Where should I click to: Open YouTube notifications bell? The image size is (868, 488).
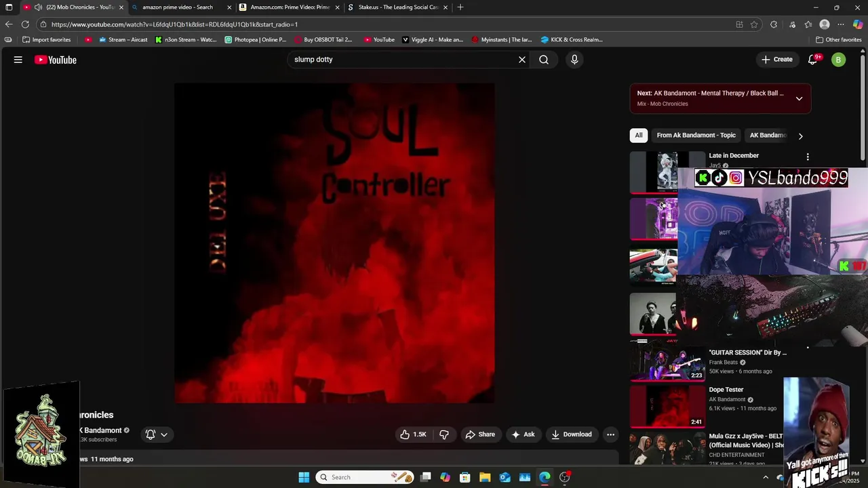[x=813, y=60]
